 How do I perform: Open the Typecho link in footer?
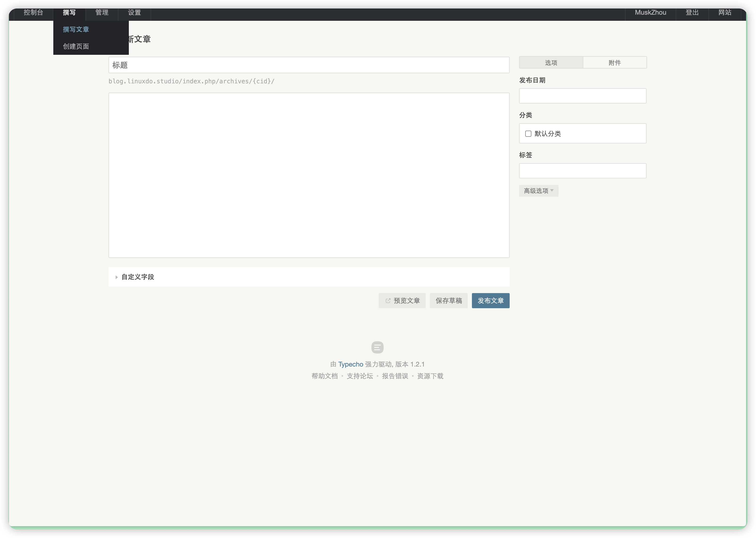351,364
